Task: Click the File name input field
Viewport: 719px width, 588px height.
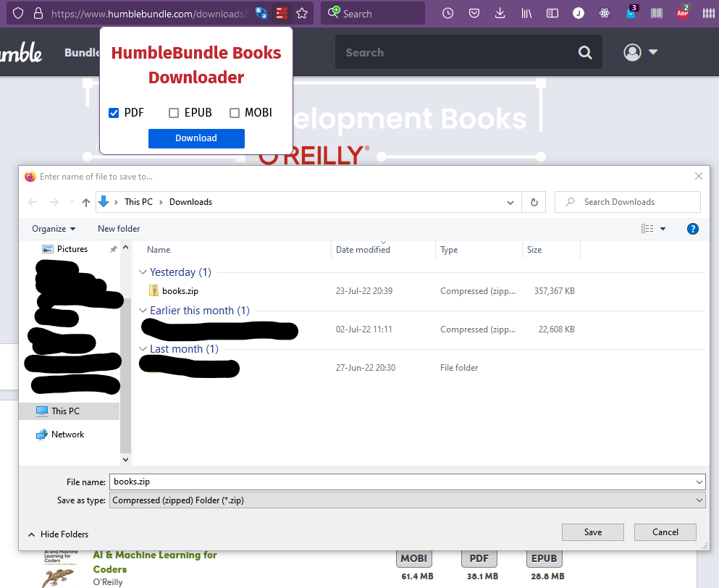Action: [x=402, y=482]
